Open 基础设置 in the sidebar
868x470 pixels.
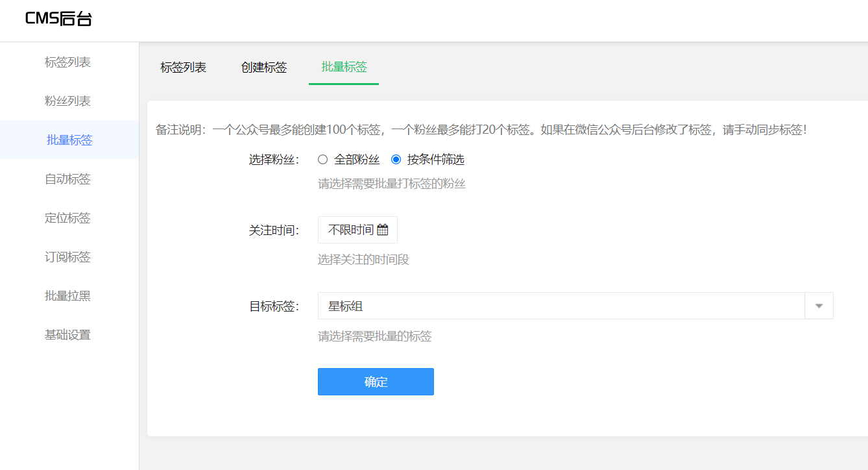[67, 335]
